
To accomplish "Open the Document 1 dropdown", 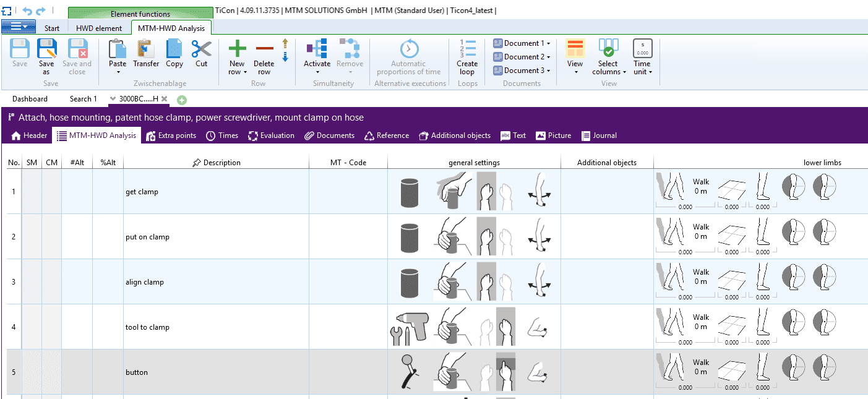I will 522,43.
